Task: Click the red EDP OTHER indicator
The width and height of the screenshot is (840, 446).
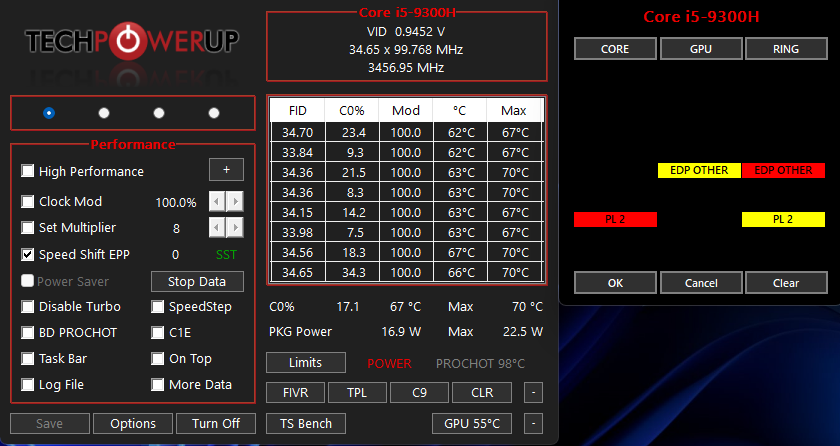Action: click(783, 170)
